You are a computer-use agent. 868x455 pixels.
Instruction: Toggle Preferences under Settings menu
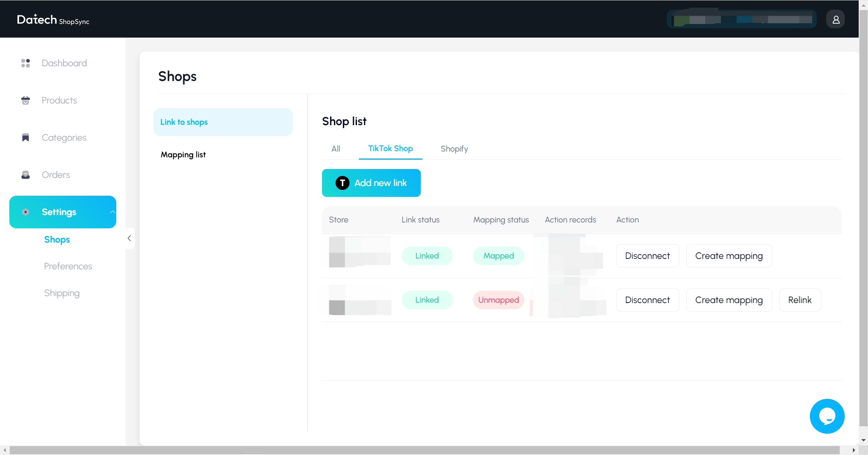coord(68,266)
